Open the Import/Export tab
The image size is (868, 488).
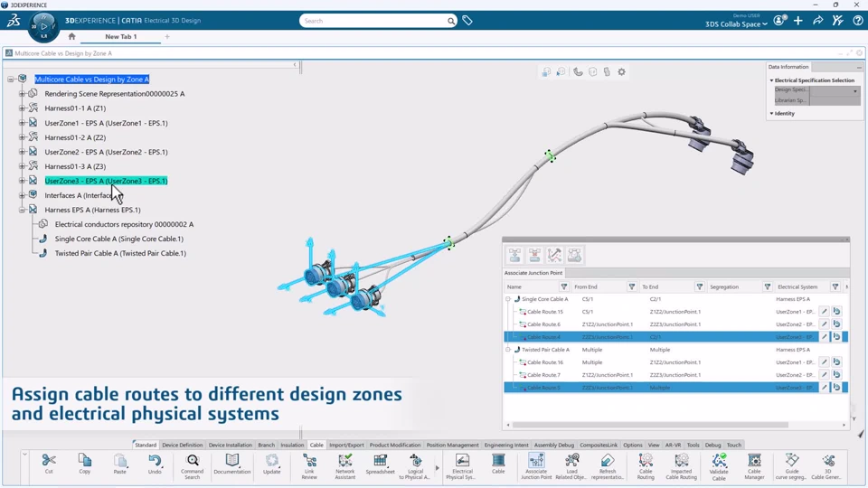point(346,445)
